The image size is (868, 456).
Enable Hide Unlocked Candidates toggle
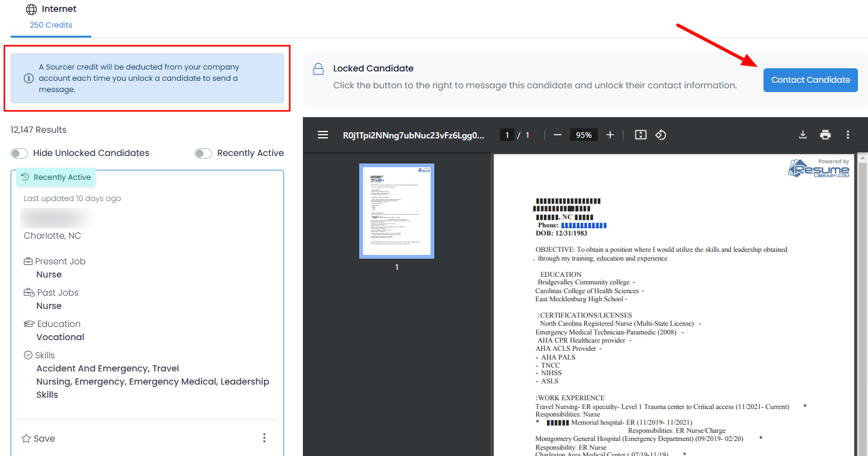click(x=19, y=153)
